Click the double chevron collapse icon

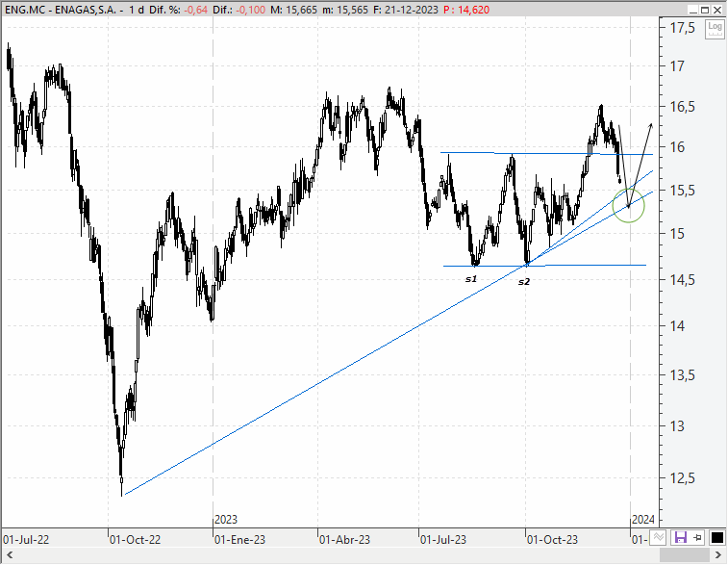click(x=658, y=538)
